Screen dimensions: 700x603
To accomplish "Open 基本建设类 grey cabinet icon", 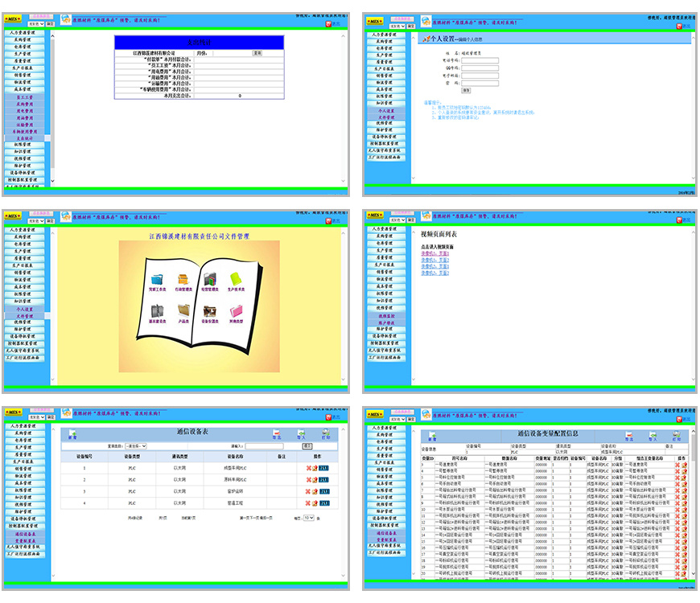I will click(x=157, y=311).
